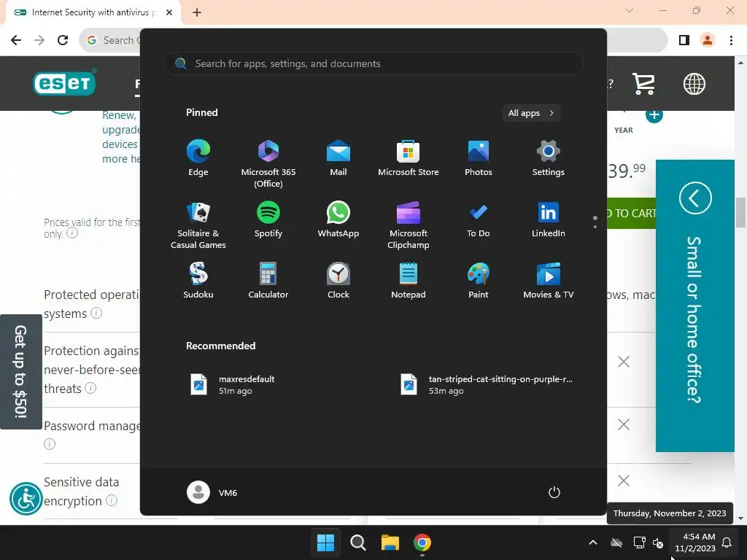
Task: Open Movies & TV app
Action: pyautogui.click(x=549, y=281)
